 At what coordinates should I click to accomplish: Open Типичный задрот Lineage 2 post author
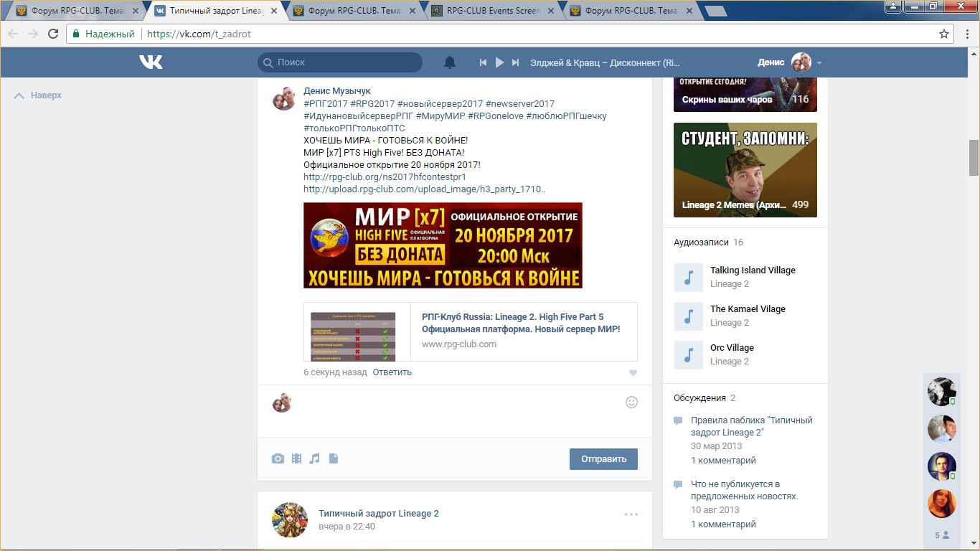pyautogui.click(x=379, y=514)
